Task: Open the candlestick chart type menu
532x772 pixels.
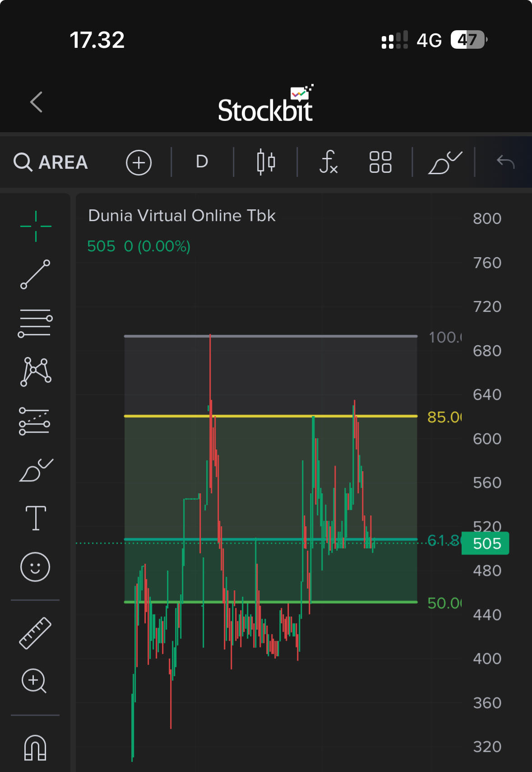Action: (266, 162)
